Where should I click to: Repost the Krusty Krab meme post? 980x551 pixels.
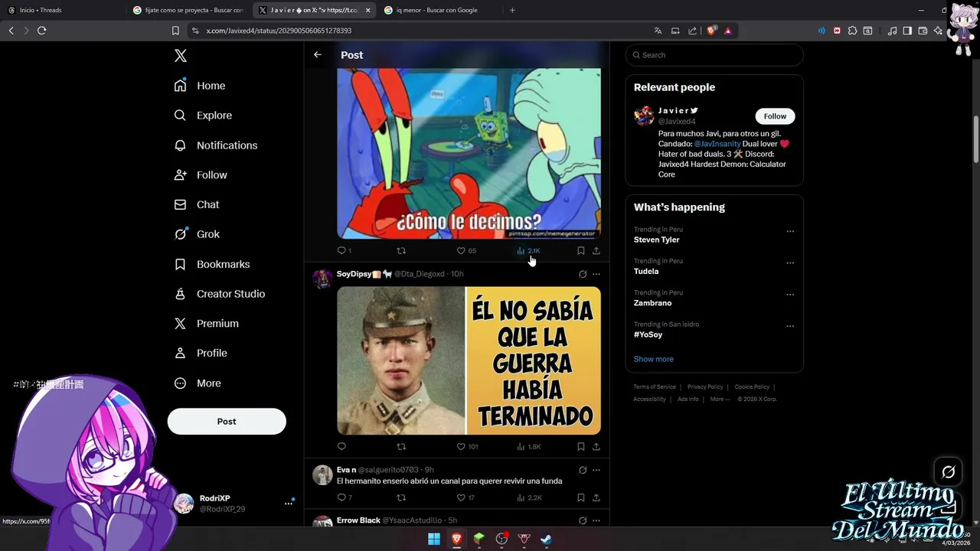point(401,251)
